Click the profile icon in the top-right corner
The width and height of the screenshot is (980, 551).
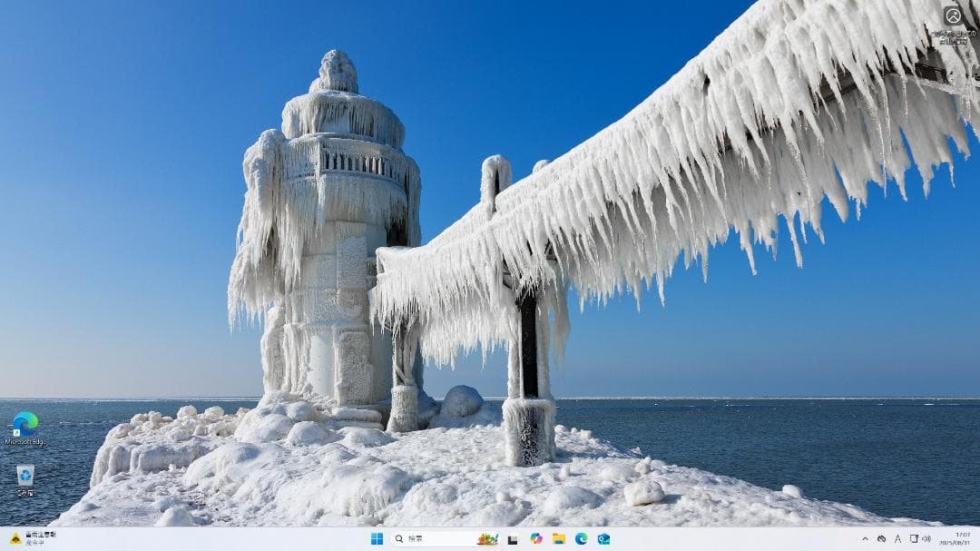[952, 16]
